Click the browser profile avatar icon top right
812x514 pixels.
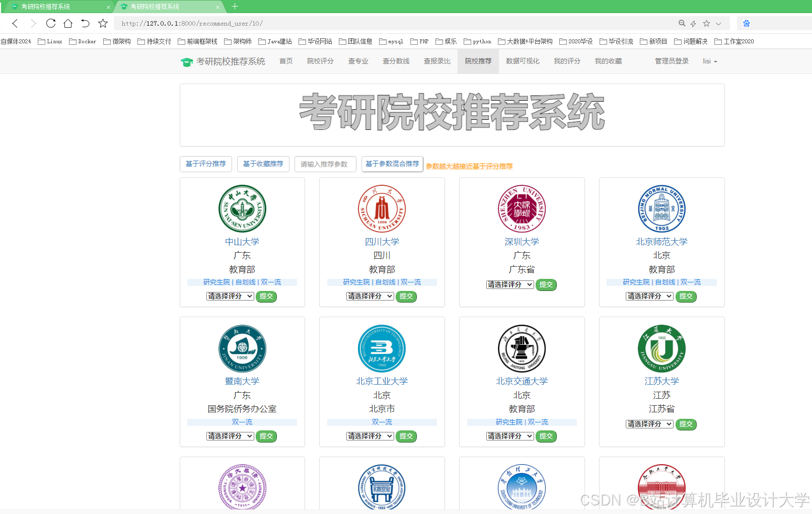pyautogui.click(x=746, y=23)
